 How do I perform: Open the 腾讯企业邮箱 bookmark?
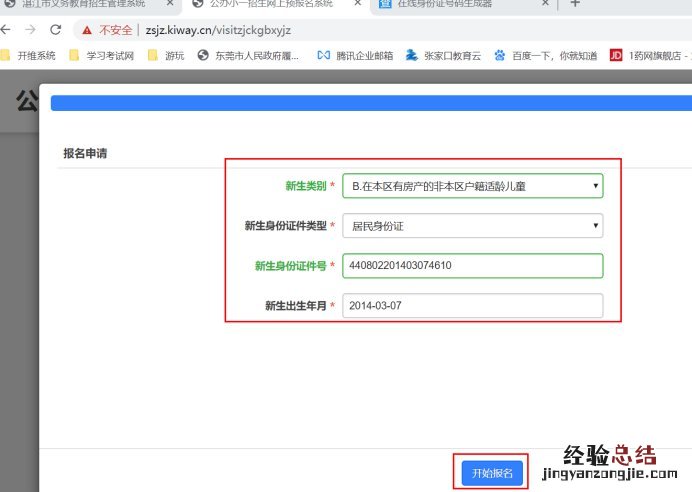point(354,55)
